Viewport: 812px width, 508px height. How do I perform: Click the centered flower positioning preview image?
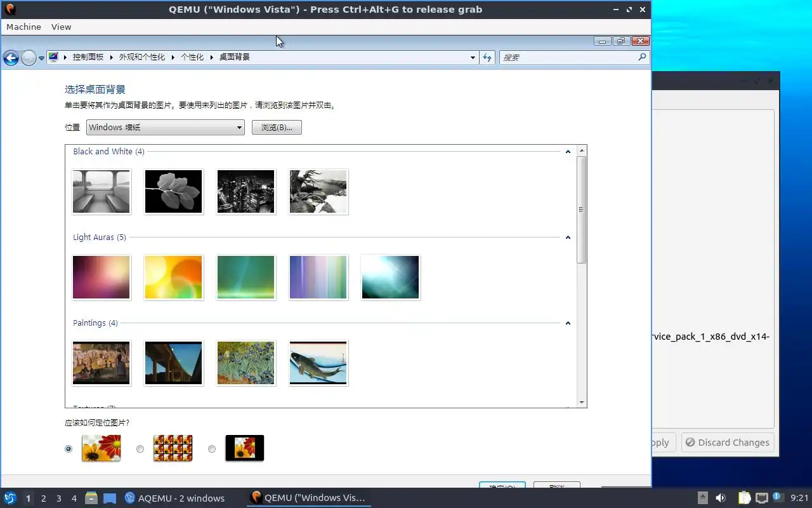pos(245,448)
